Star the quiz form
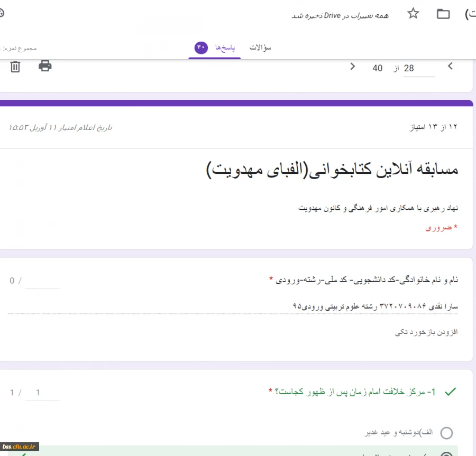The height and width of the screenshot is (456, 476). click(x=413, y=14)
